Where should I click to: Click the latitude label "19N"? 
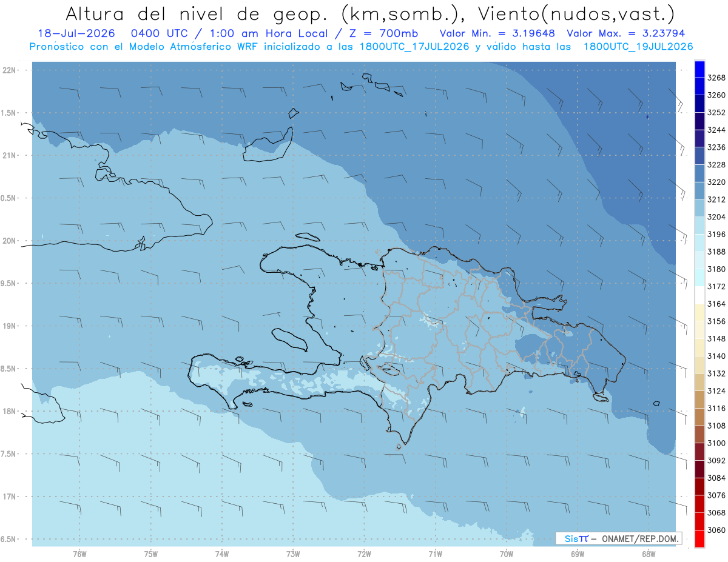coord(10,326)
